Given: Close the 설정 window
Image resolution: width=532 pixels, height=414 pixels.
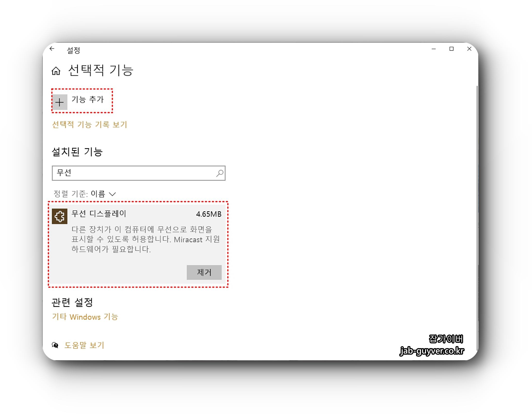Looking at the screenshot, I should pos(469,49).
